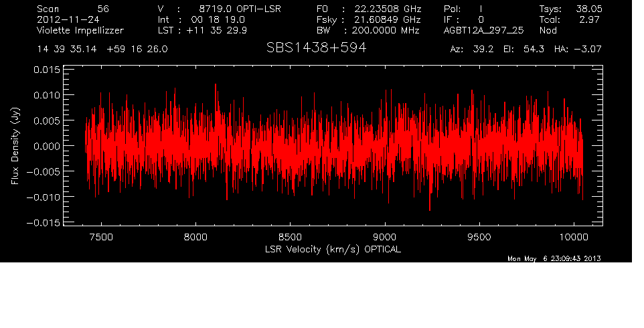Click the Flux Density (Jy) axis label
The image size is (644, 328).
coord(15,146)
